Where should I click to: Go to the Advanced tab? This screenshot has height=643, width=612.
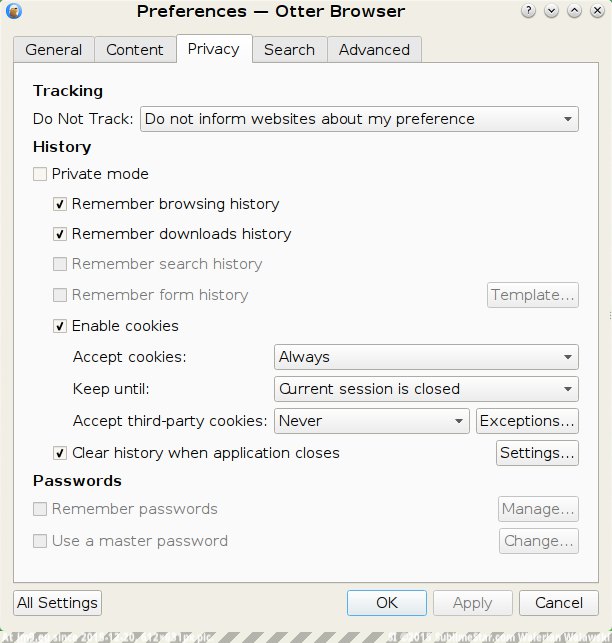point(375,50)
